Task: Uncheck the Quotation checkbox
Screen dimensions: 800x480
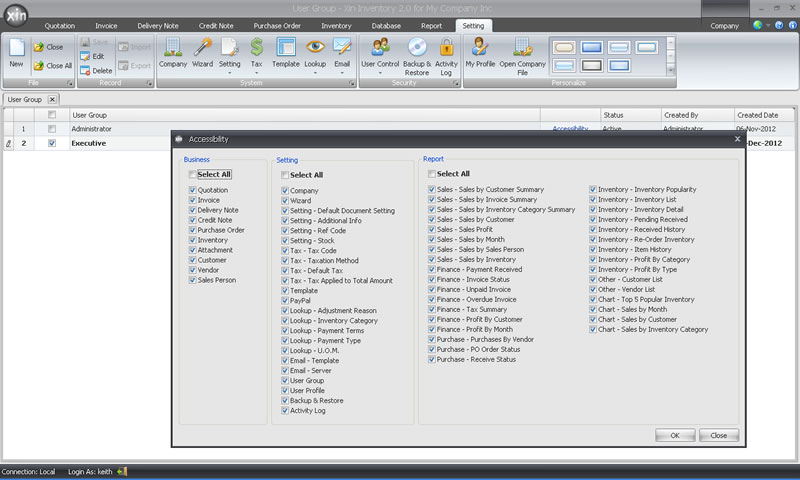Action: tap(192, 190)
